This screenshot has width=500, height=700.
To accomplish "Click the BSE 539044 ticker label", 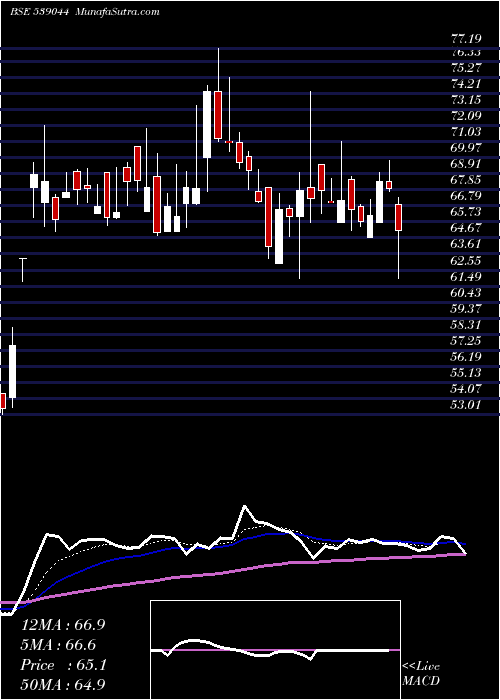I will click(x=39, y=12).
